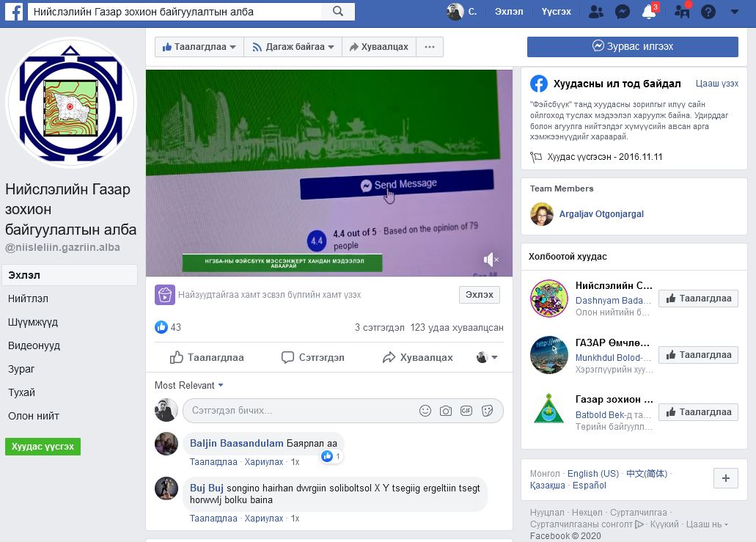Open Үүсгэх in top navigation
The width and height of the screenshot is (756, 542).
556,12
